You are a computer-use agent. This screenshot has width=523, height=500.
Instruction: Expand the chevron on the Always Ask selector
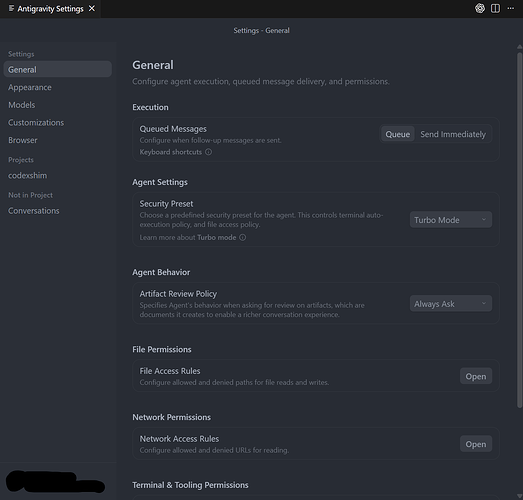click(x=484, y=304)
